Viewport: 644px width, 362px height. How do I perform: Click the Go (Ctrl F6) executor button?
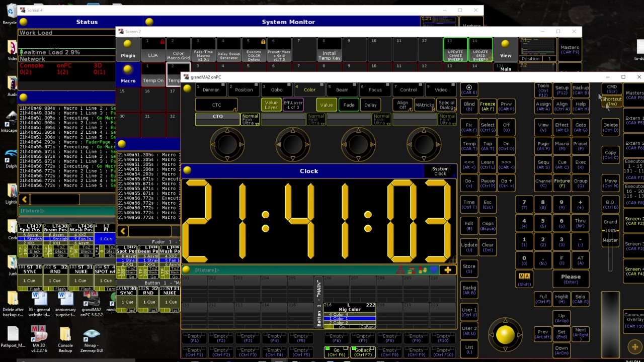337,352
